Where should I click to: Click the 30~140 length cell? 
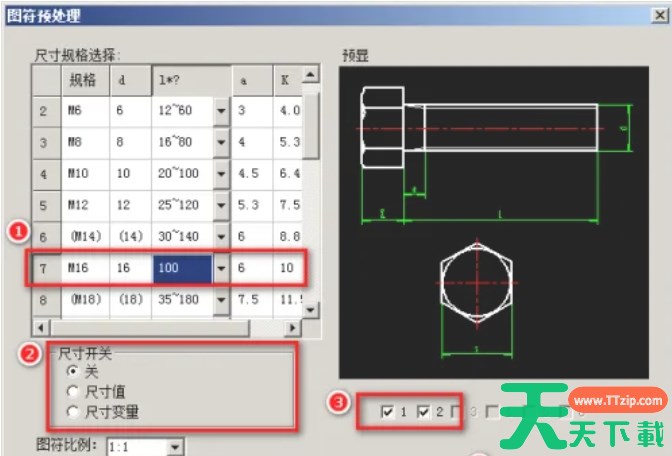click(182, 237)
